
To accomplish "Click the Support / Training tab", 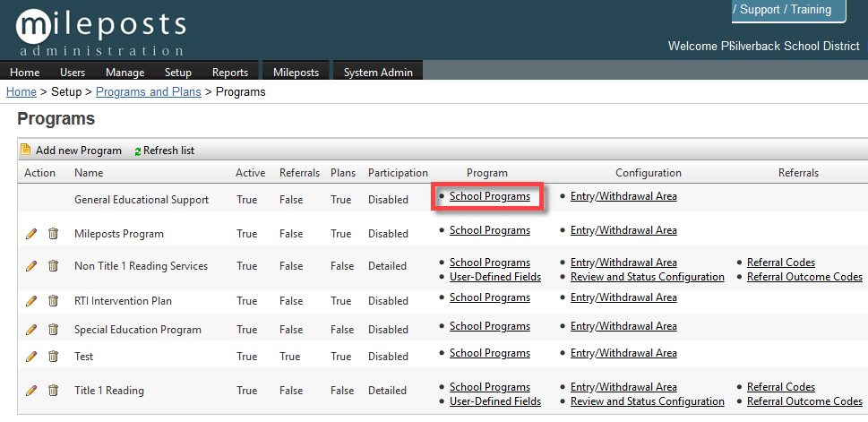I will 788,10.
